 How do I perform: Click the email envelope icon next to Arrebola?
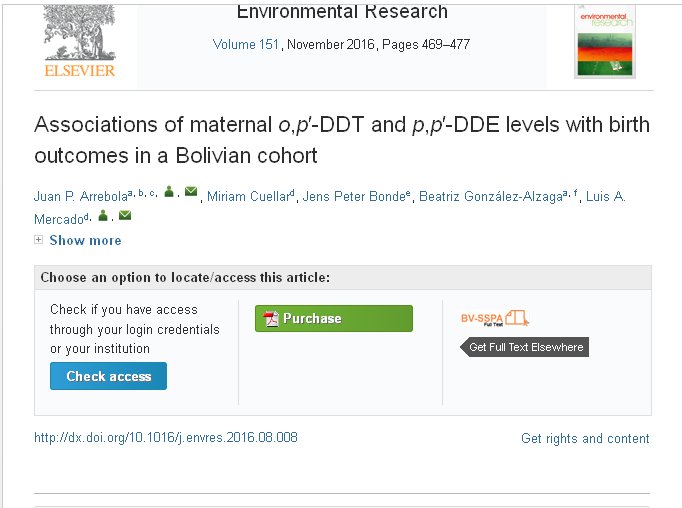(191, 192)
